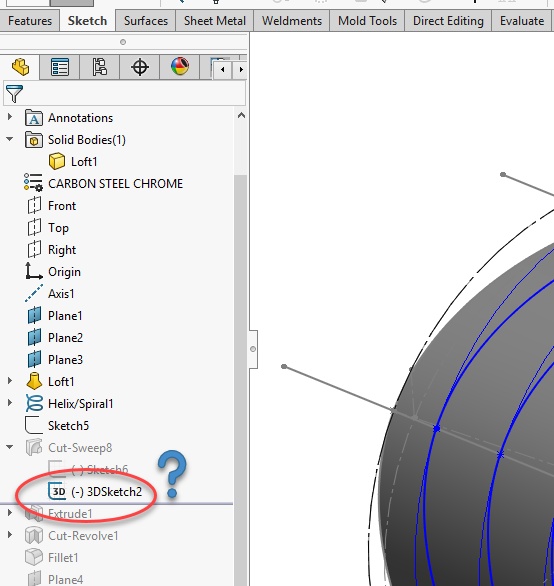Switch to the Evaluate tab
This screenshot has width=554, height=586.
tap(522, 21)
